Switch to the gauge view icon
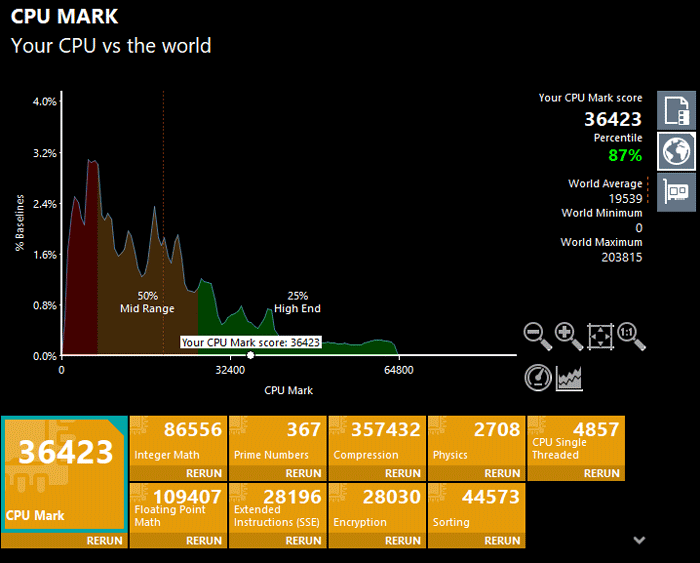Viewport: 700px width, 563px height. pyautogui.click(x=538, y=378)
